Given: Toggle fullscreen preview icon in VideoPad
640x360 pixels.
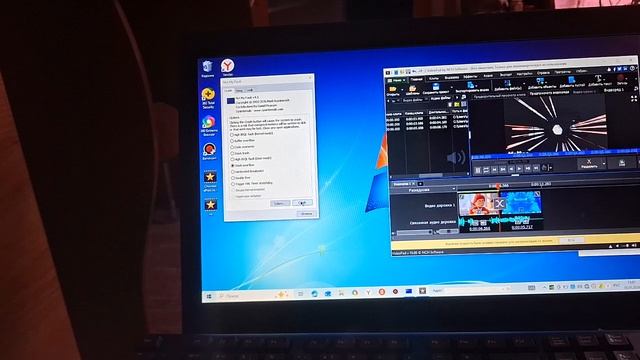Looking at the screenshot, I should 633,98.
